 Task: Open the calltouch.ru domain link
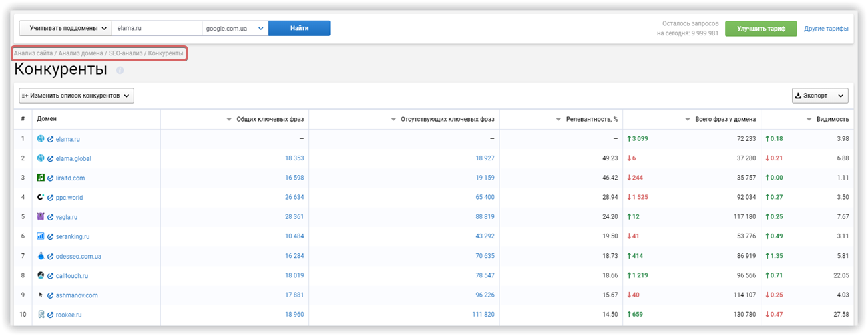tap(72, 275)
